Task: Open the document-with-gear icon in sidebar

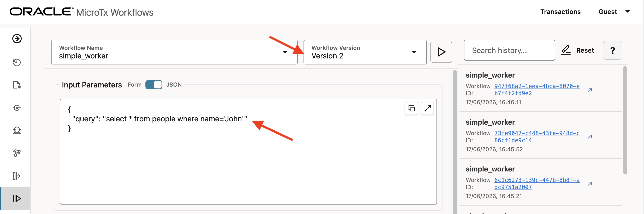Action: [x=17, y=85]
